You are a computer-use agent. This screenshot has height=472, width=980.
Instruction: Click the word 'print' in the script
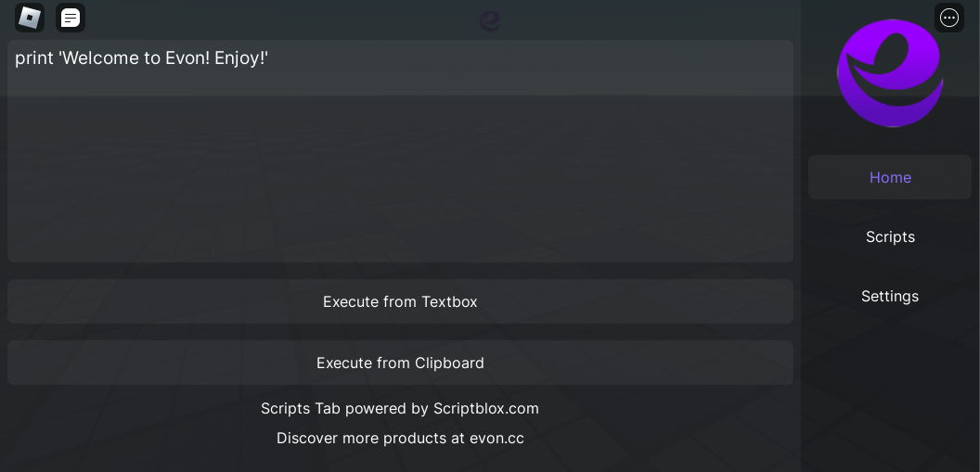[33, 58]
